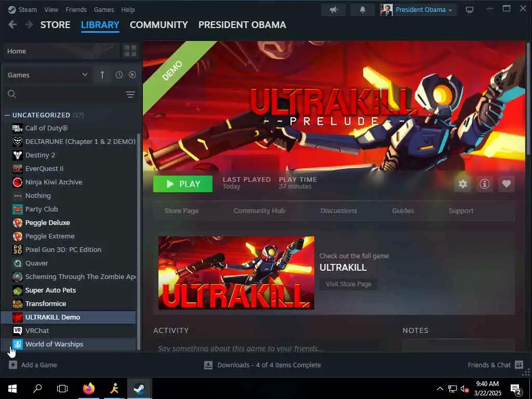The width and height of the screenshot is (532, 399).
Task: Add ULTRAKILL Demo to favorites heart
Action: tap(506, 184)
